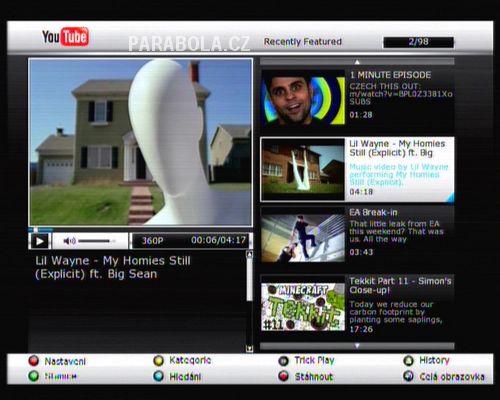Screen dimensions: 500x400
Task: Select the Stáhnout download label
Action: [x=314, y=377]
